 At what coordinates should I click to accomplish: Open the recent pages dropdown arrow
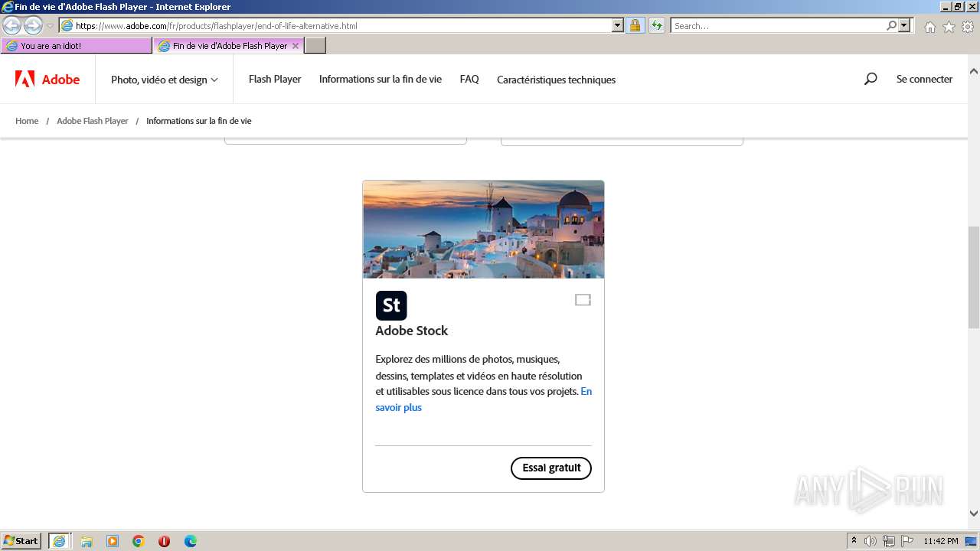point(50,26)
